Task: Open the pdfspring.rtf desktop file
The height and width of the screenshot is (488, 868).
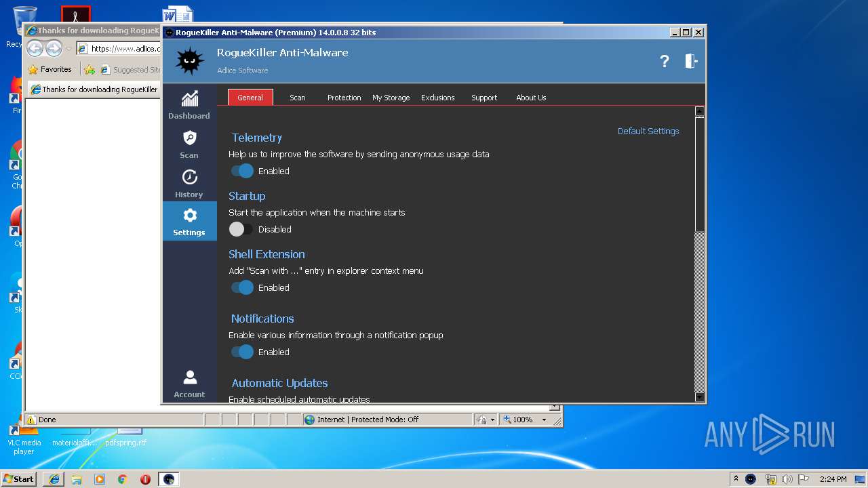Action: pos(126,438)
